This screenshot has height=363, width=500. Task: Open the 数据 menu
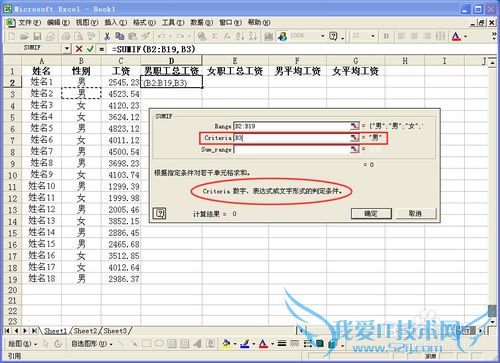[201, 23]
